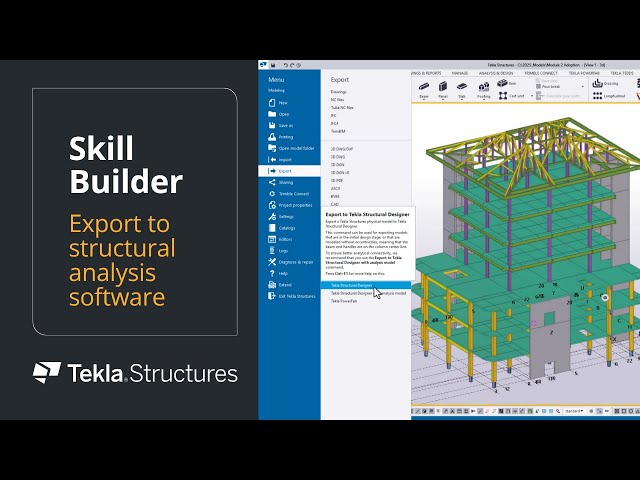
Task: Click the Crossing rebar icon
Action: coord(598,83)
